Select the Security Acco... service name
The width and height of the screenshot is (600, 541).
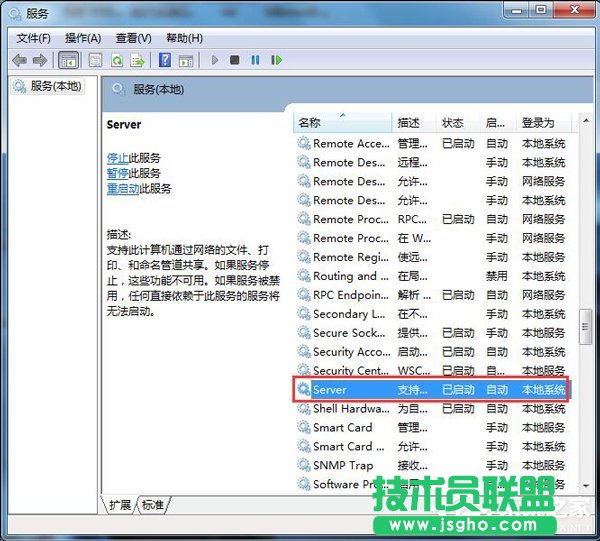[x=351, y=352]
